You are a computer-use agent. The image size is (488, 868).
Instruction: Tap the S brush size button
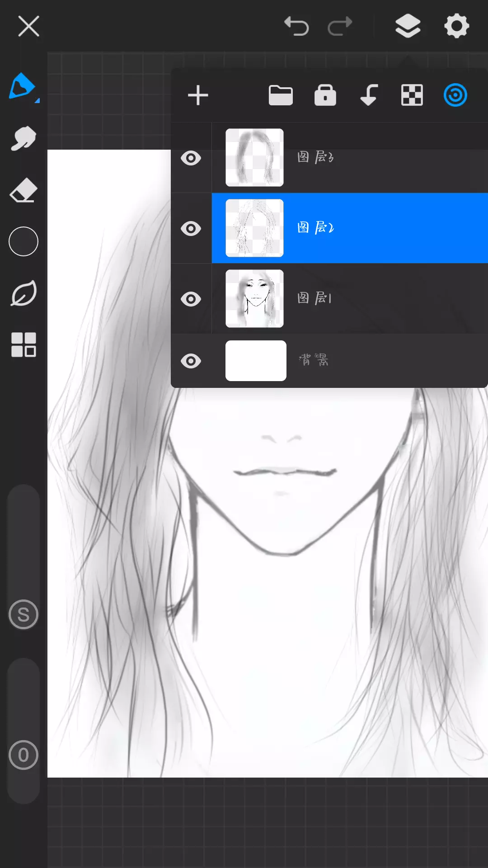click(x=23, y=614)
